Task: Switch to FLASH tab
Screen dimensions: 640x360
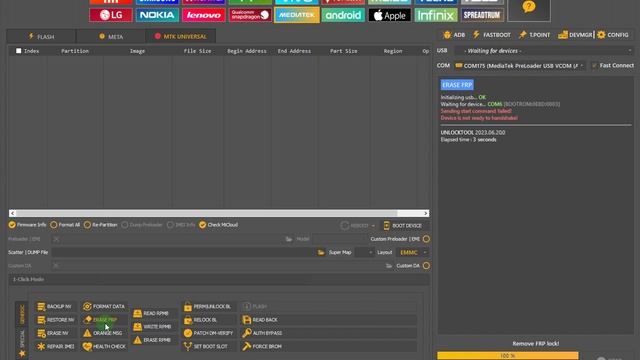Action: (41, 37)
